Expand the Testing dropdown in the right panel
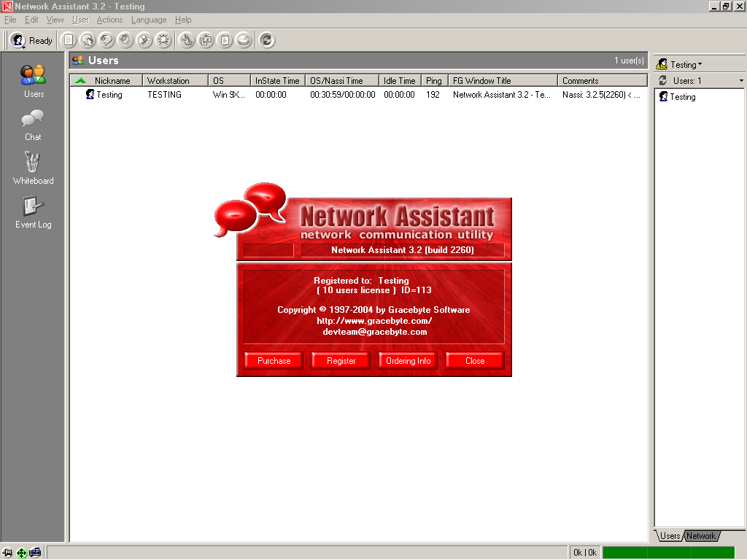 686,64
